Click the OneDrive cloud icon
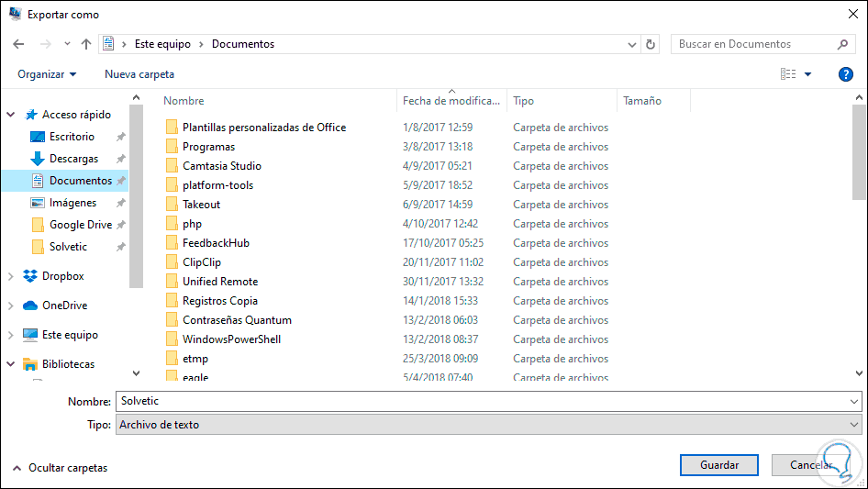 point(30,306)
